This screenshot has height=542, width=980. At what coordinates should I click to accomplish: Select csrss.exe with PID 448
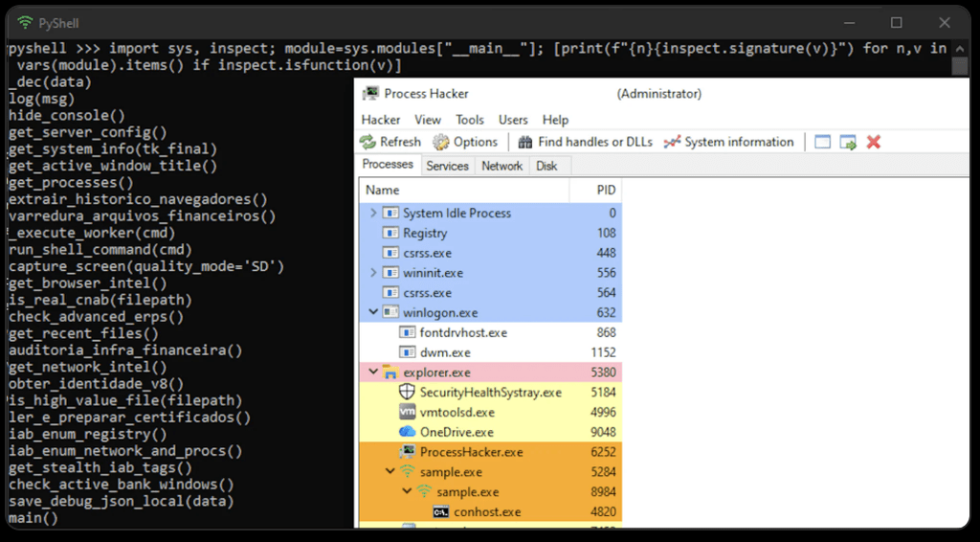pos(491,253)
